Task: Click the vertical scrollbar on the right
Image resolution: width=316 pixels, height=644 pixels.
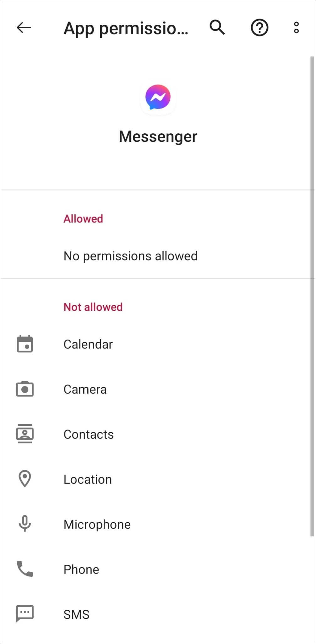Action: (312, 296)
